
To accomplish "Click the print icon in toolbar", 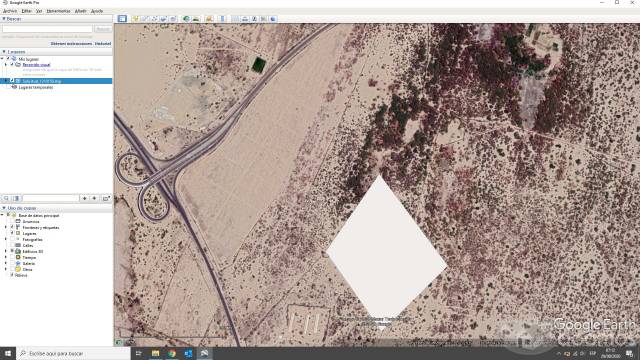I will [245, 19].
